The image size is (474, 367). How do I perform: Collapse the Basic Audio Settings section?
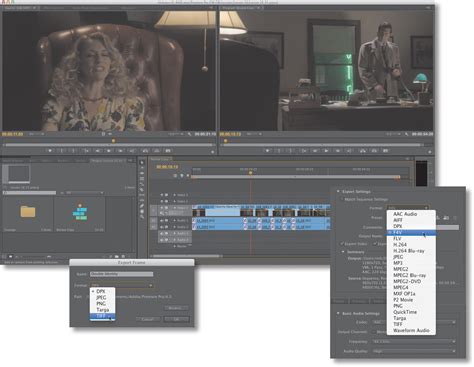point(338,313)
